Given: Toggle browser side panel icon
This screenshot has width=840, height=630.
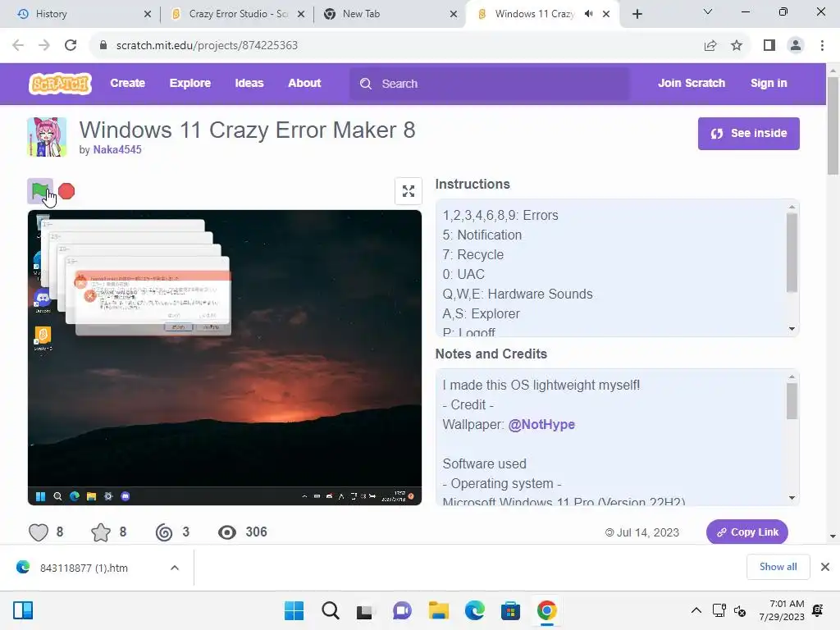Looking at the screenshot, I should [x=769, y=45].
